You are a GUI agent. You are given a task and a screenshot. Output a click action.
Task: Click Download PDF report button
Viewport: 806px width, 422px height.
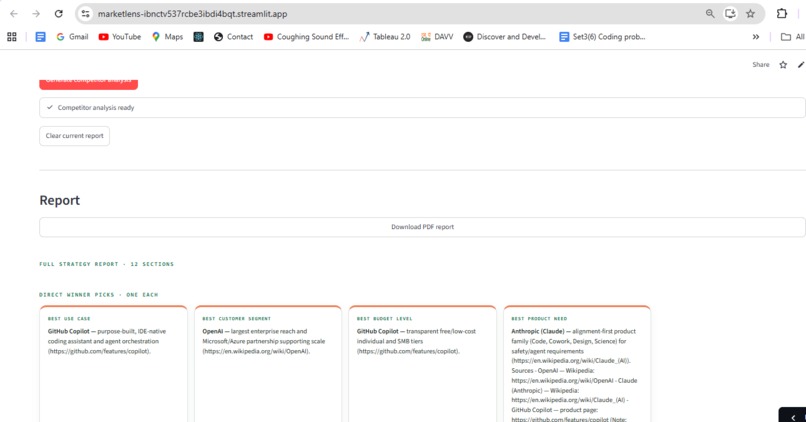(423, 227)
